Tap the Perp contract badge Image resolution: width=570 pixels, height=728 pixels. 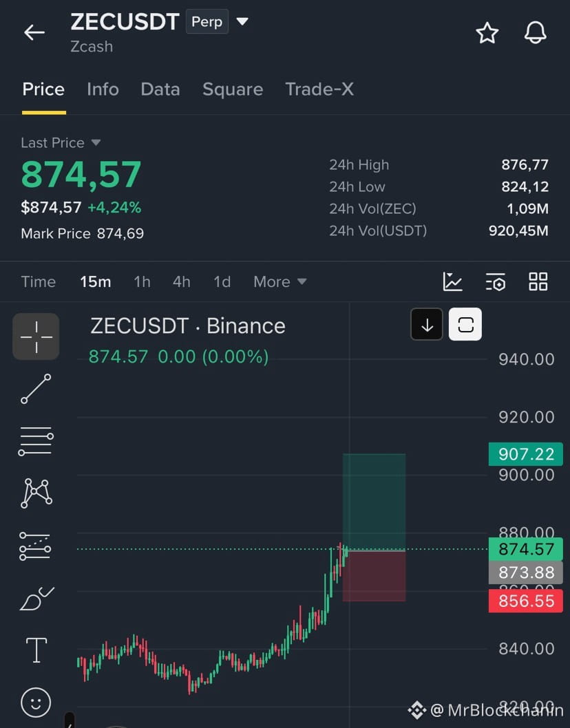point(207,21)
